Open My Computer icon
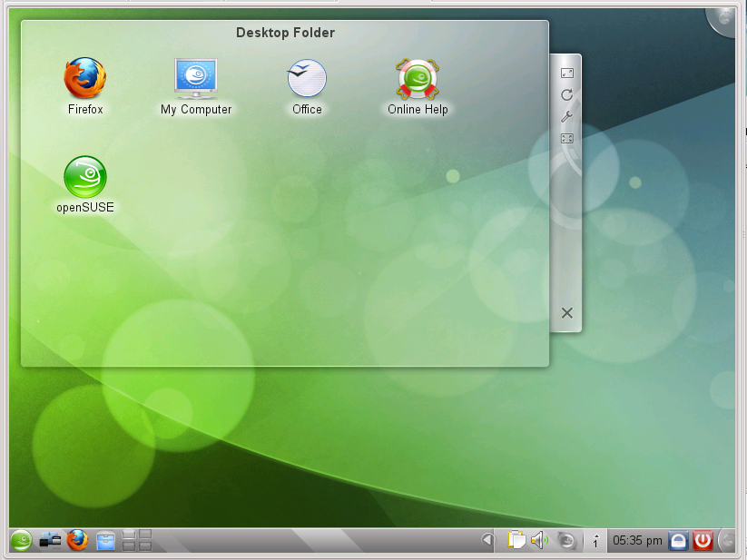This screenshot has height=560, width=747. 196,86
